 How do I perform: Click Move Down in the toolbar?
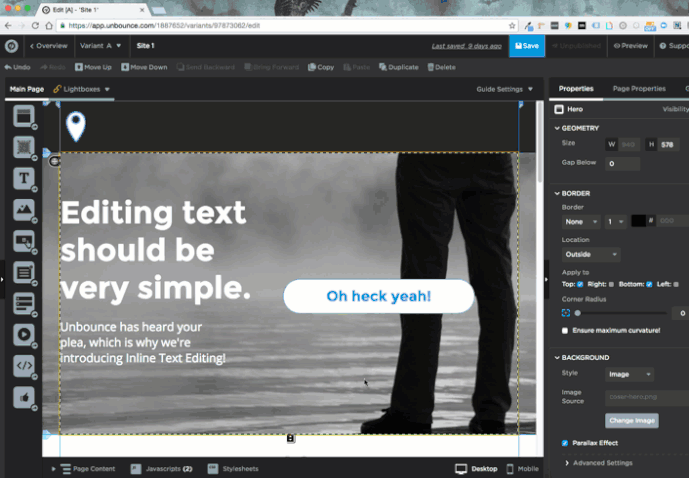(144, 67)
